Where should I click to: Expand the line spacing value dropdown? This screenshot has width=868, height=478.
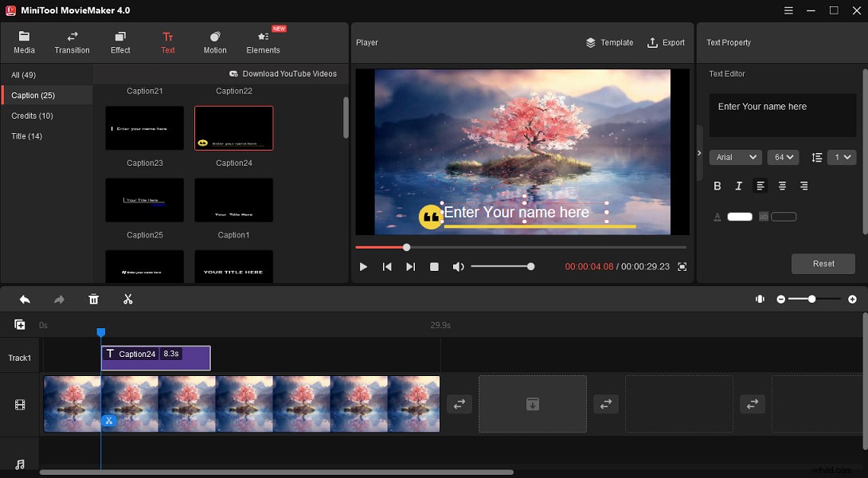coord(842,157)
